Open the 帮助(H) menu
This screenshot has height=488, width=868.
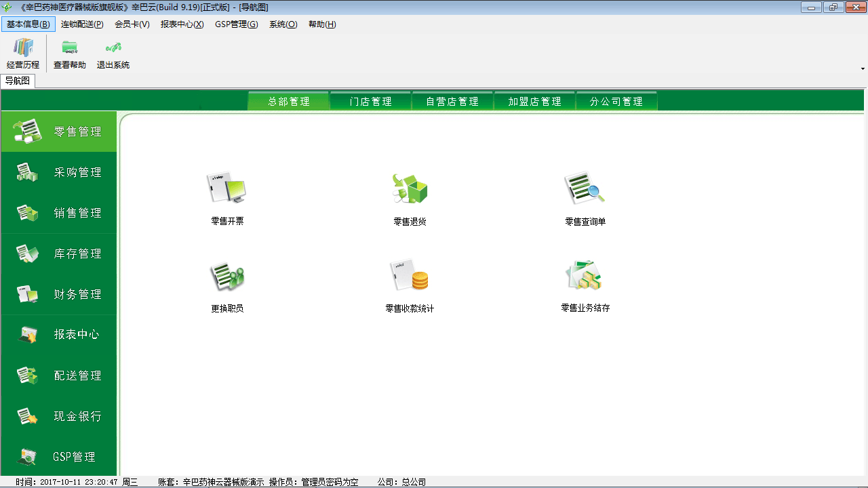pyautogui.click(x=322, y=24)
